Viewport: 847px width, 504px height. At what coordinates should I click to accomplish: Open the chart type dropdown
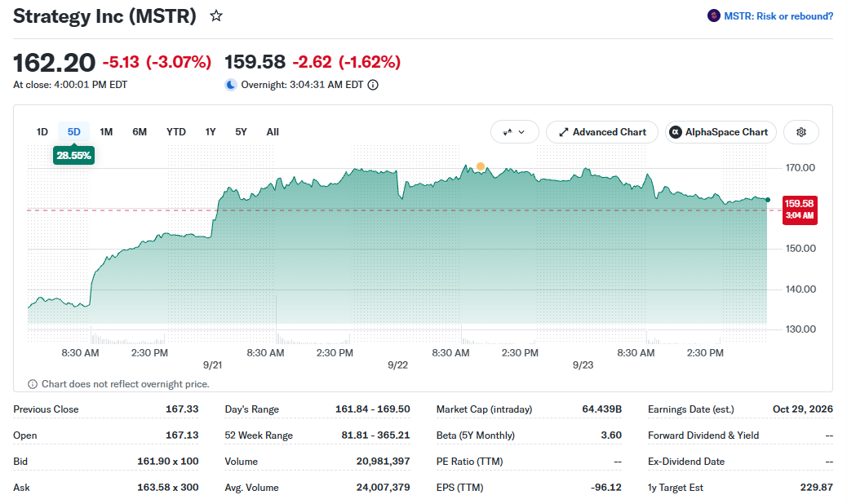[514, 132]
